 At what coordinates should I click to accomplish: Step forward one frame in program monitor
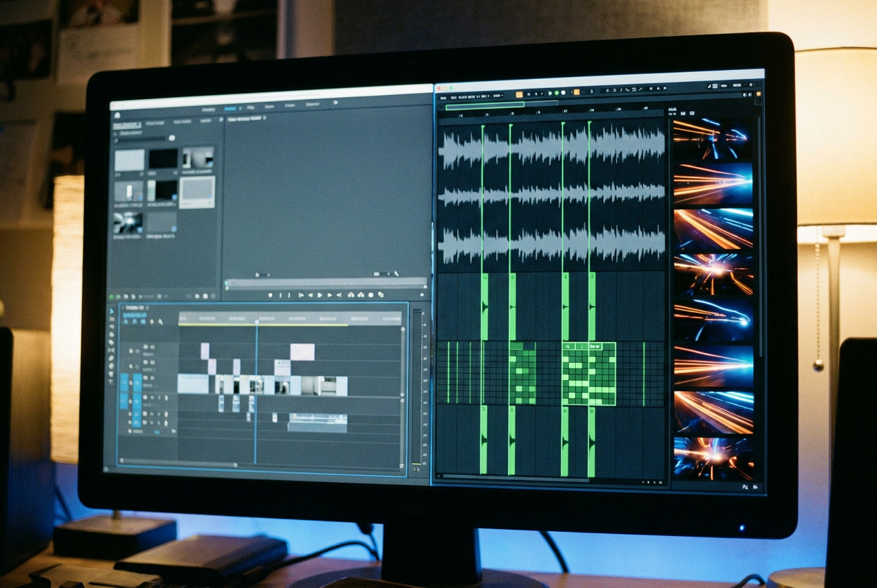[330, 295]
